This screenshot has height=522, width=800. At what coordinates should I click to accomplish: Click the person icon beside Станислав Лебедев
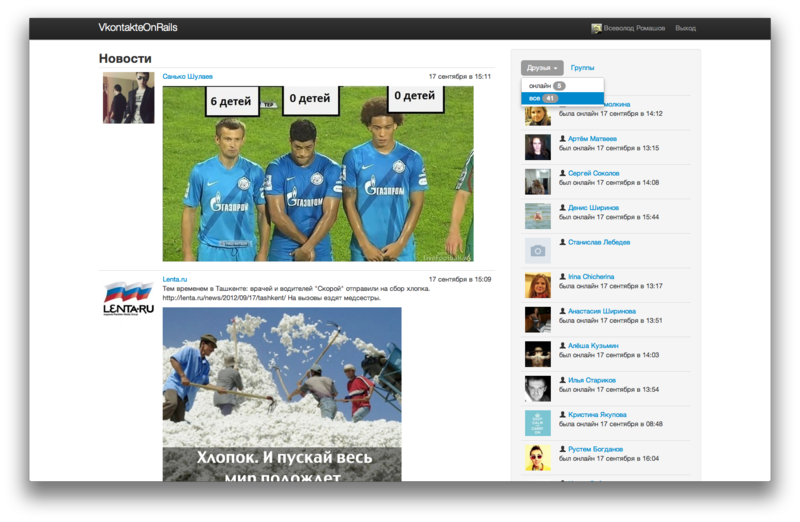562,242
